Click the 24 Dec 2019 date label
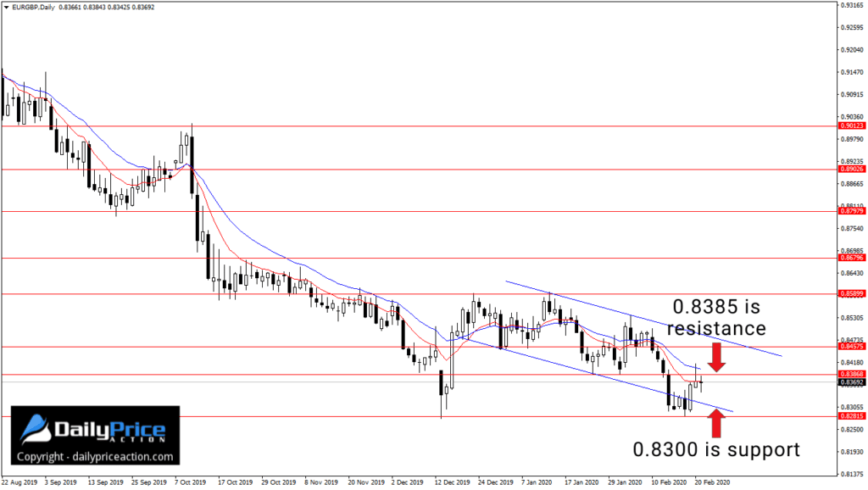Screen dimensions: 868x490 point(495,482)
